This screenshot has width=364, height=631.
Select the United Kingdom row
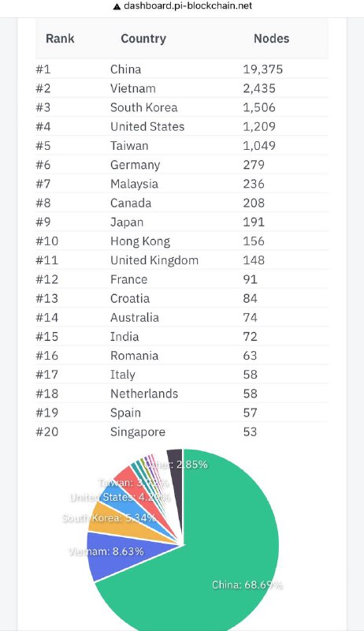click(181, 260)
